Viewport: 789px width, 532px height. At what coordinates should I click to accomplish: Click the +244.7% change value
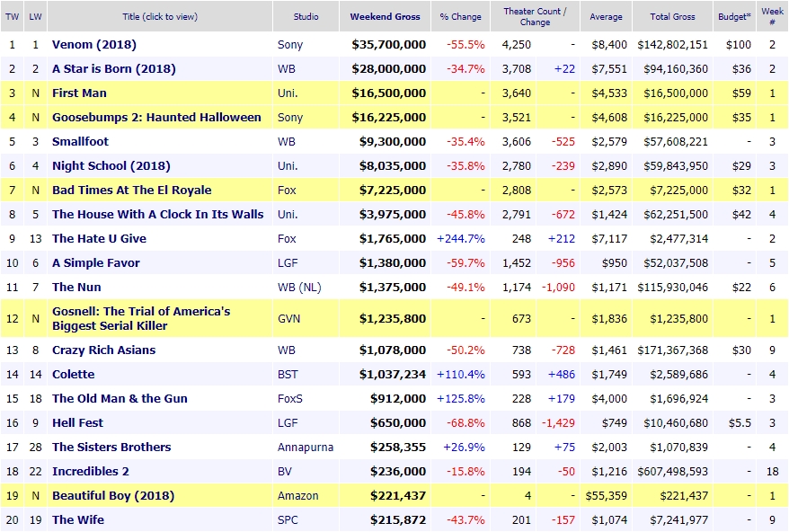[x=461, y=238]
